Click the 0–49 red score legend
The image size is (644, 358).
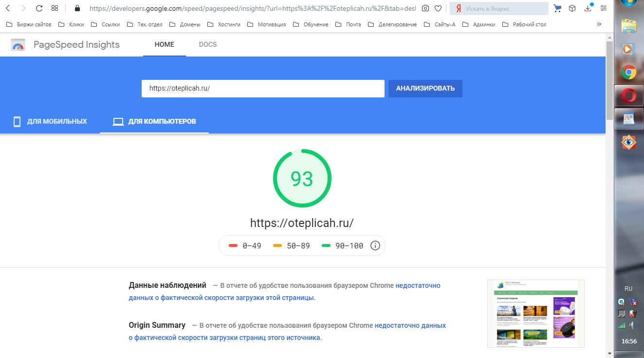(245, 245)
